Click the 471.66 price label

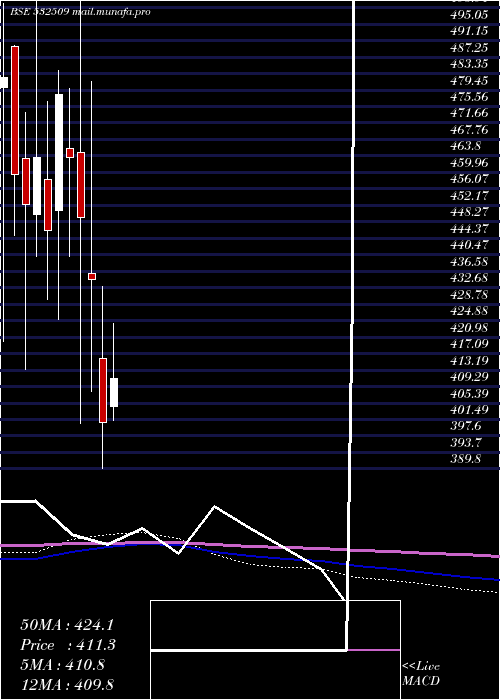pos(469,113)
